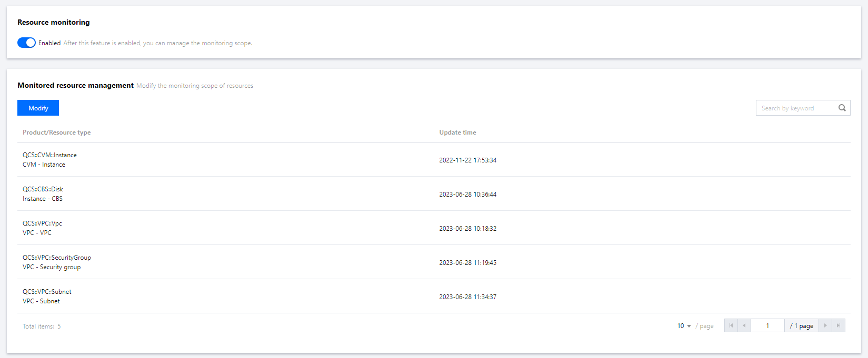
Task: Select the QCS::VPC::Subnet row
Action: click(x=434, y=296)
